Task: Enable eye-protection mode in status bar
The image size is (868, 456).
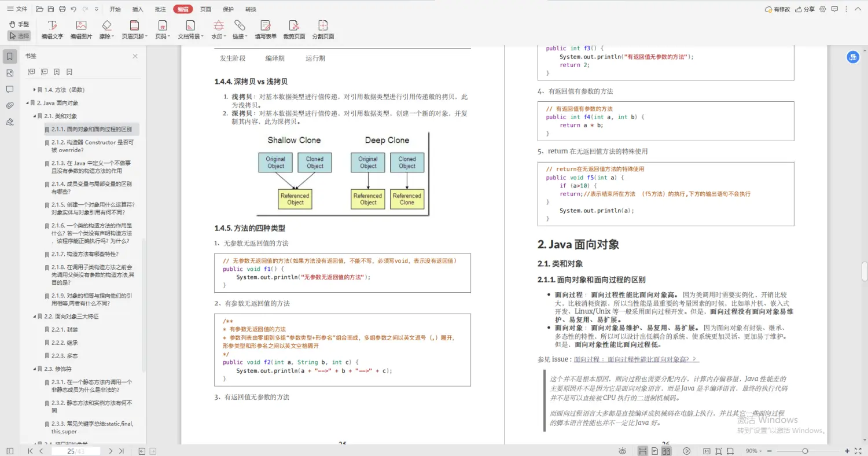Action: tap(622, 451)
